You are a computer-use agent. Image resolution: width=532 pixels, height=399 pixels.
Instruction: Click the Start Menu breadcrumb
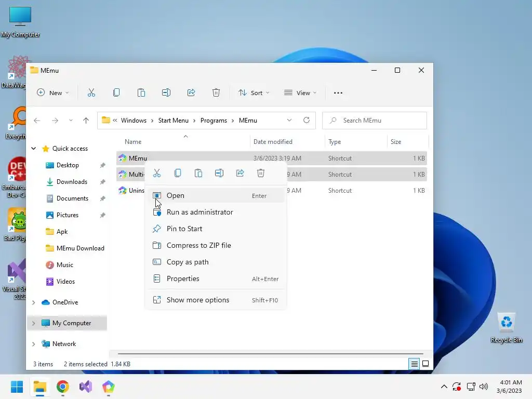(x=173, y=121)
